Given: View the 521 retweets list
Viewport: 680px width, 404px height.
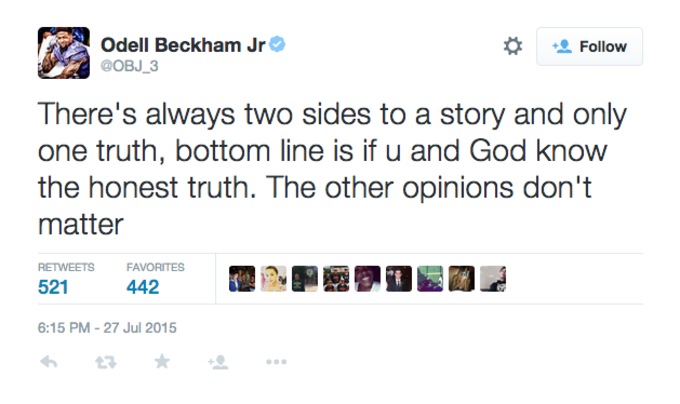Looking at the screenshot, I should click(66, 279).
